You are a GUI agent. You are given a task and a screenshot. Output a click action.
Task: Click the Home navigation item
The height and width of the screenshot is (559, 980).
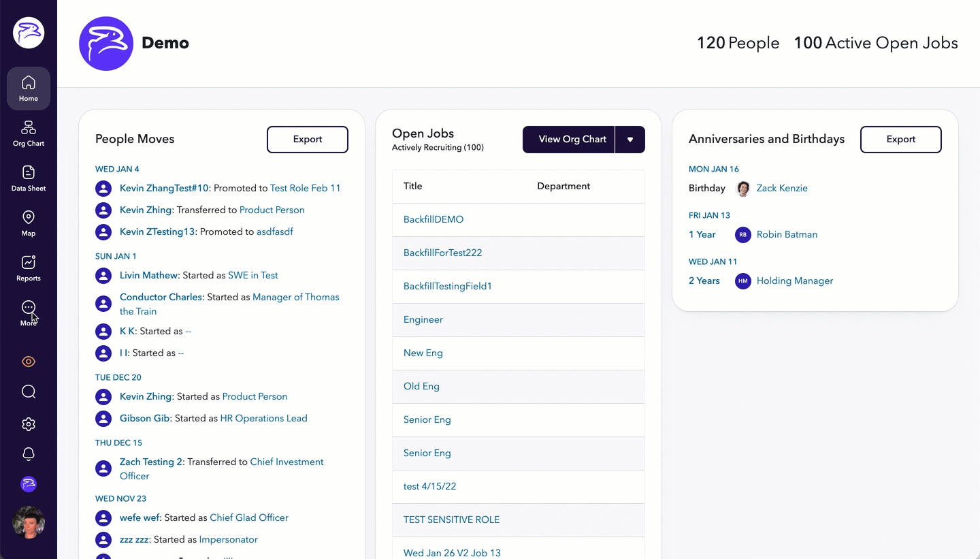coord(29,89)
